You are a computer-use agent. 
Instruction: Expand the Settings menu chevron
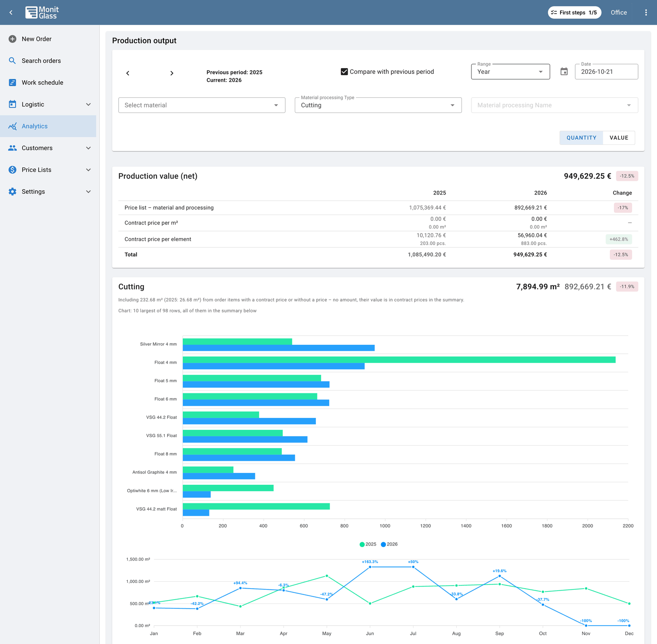(88, 191)
